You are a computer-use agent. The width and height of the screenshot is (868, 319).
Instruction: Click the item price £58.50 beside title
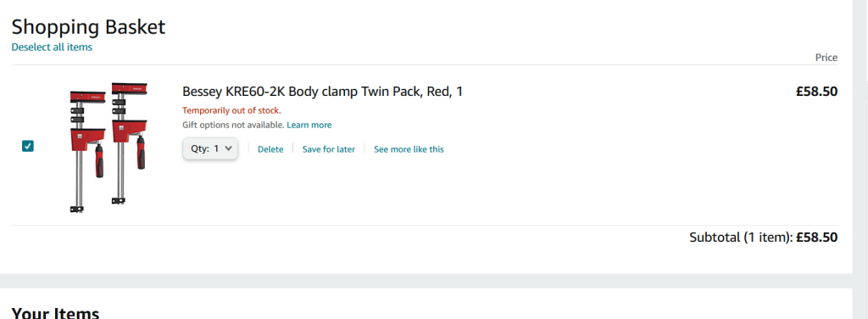[x=816, y=92]
